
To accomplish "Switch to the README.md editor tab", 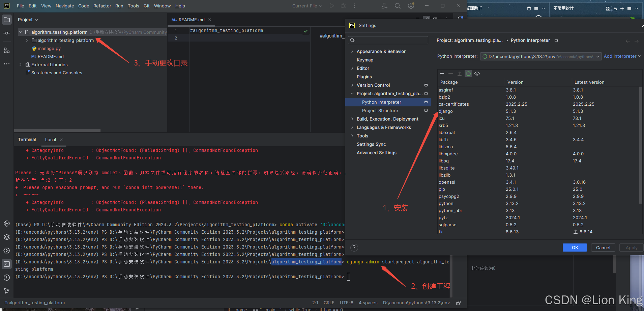I will 191,20.
